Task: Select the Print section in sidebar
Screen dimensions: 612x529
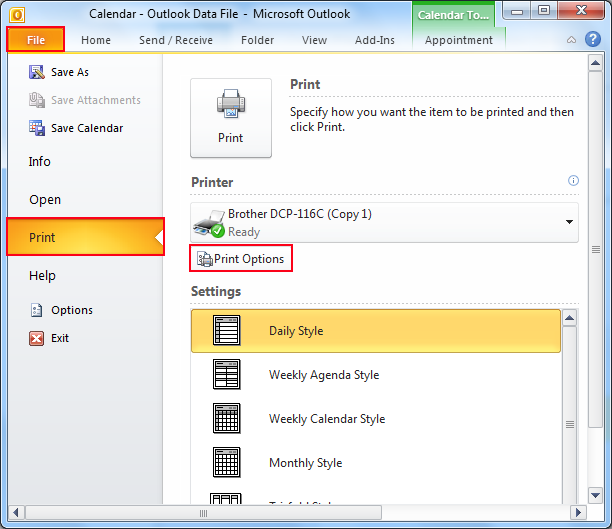Action: pos(85,237)
